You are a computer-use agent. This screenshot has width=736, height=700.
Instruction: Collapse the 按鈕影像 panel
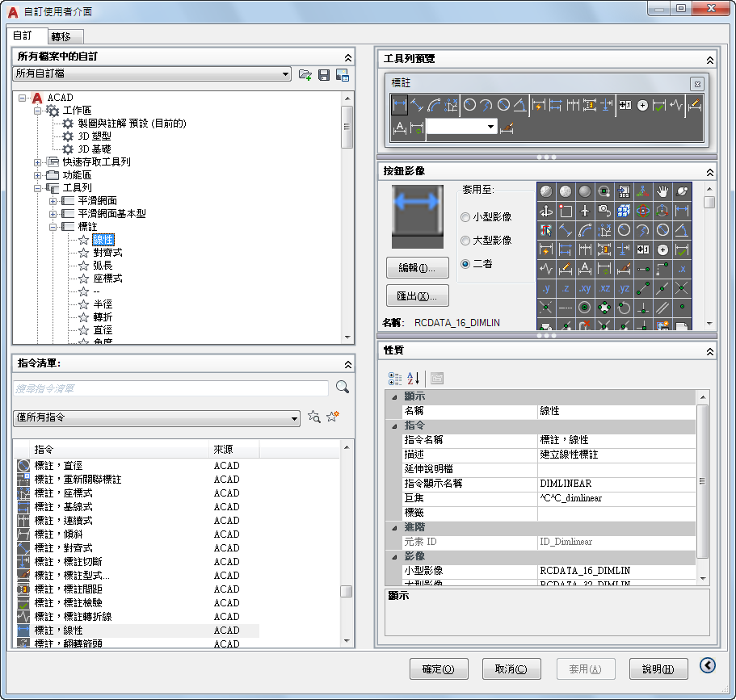click(710, 172)
